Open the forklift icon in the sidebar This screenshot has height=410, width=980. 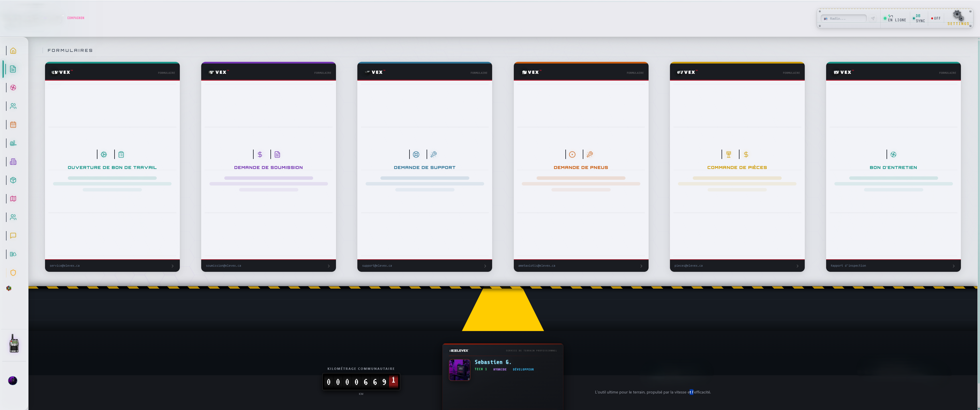pos(13,143)
